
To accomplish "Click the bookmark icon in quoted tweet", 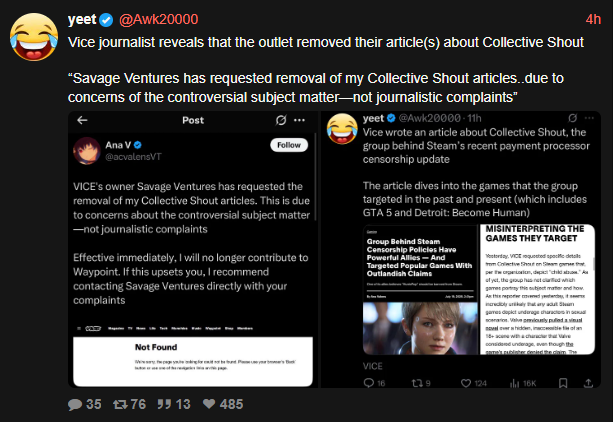I will click(x=563, y=383).
